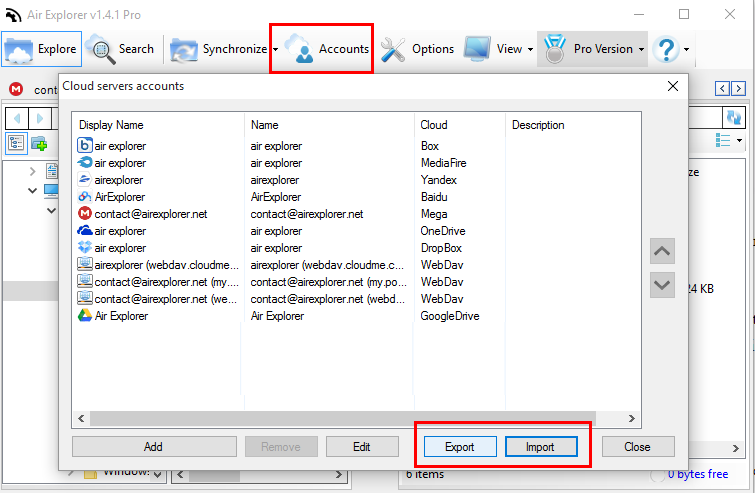The image size is (755, 493).
Task: Close the Cloud servers accounts dialog
Action: tap(673, 86)
